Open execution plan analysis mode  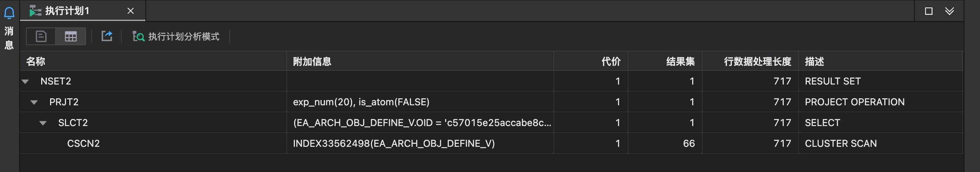click(176, 37)
